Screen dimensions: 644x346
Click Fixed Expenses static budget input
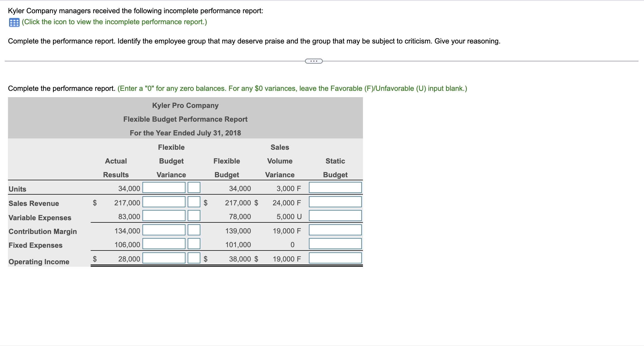tap(335, 244)
